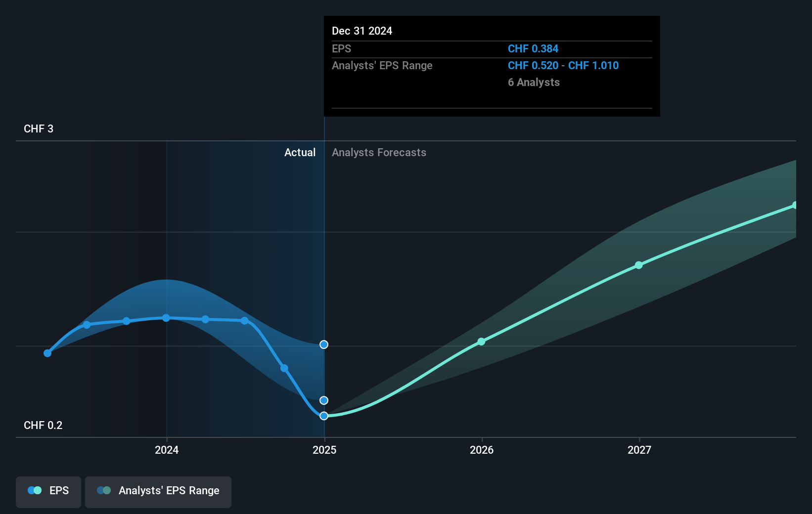Click the 2025 axis label
The height and width of the screenshot is (514, 812).
coord(324,450)
